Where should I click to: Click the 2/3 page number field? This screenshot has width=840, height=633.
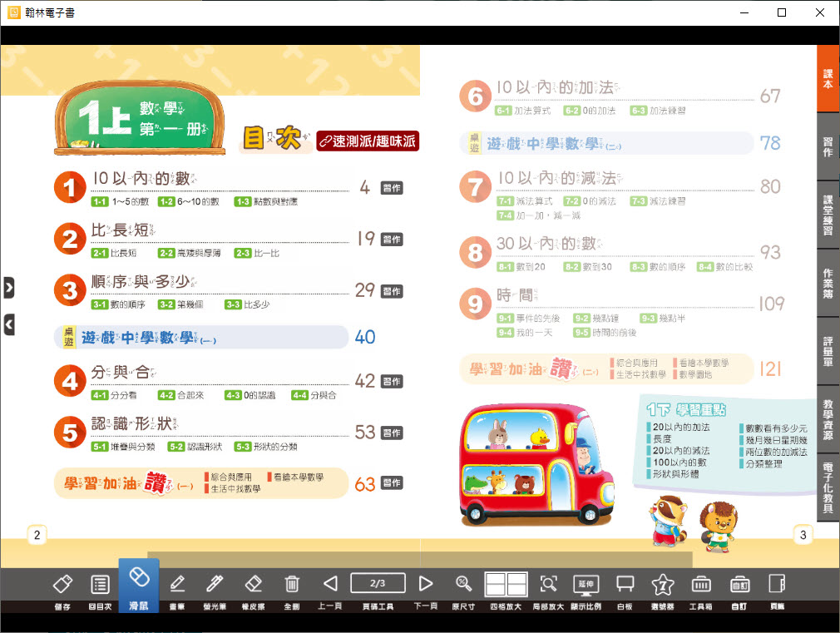point(378,583)
